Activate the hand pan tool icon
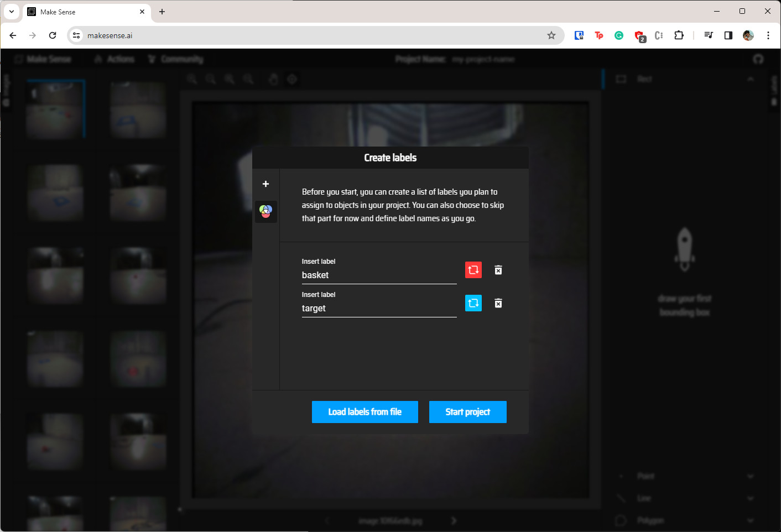This screenshot has width=781, height=532. point(273,79)
